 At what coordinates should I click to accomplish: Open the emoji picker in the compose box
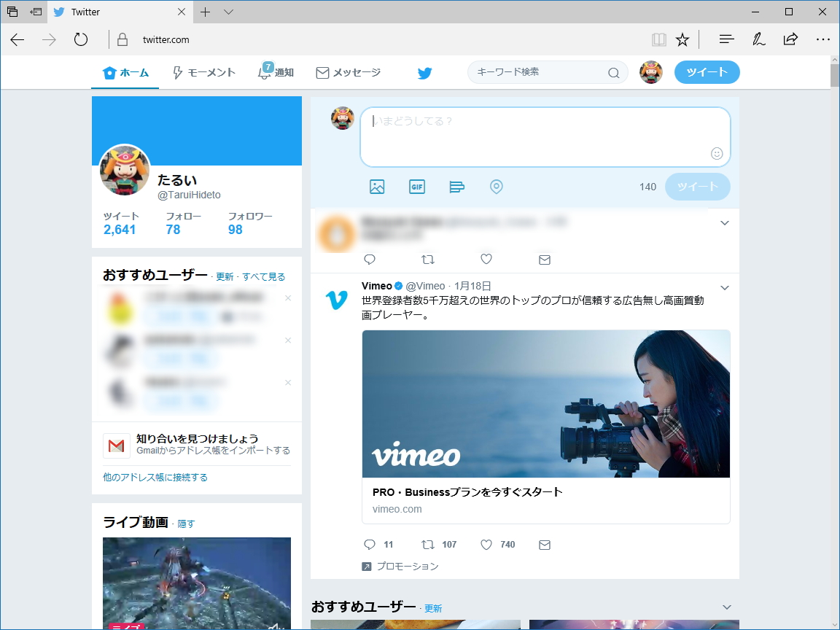pyautogui.click(x=717, y=153)
